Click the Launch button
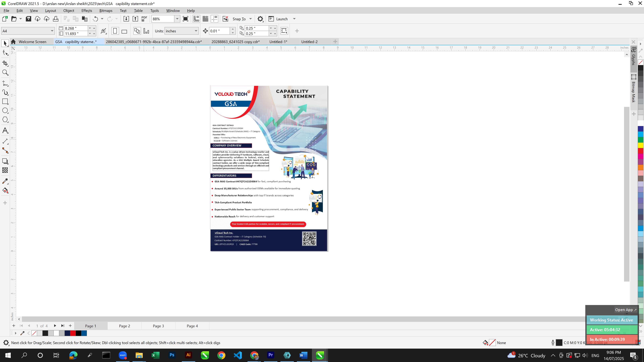 click(x=278, y=19)
